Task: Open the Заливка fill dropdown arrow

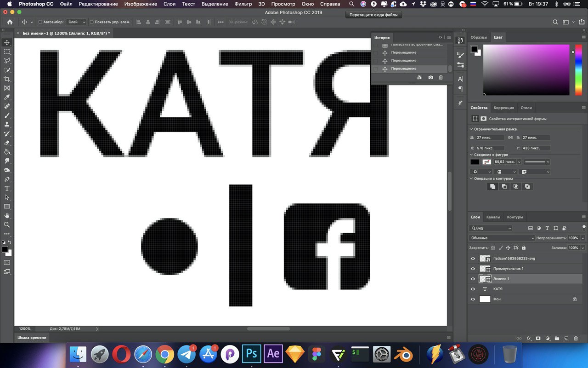Action: coord(582,248)
